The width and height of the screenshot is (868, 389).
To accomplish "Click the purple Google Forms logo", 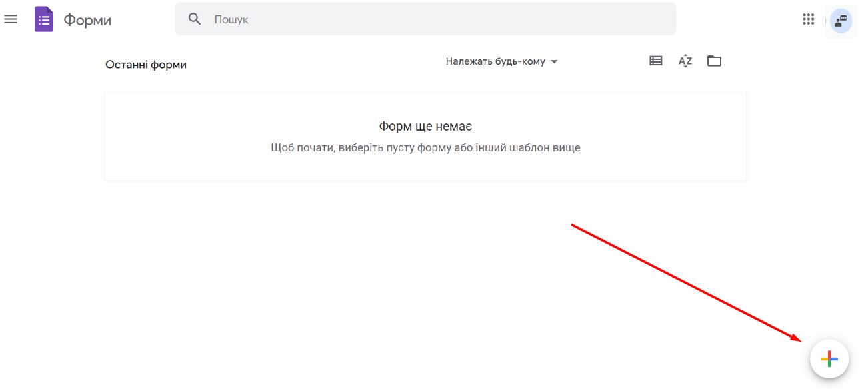I will (x=44, y=19).
